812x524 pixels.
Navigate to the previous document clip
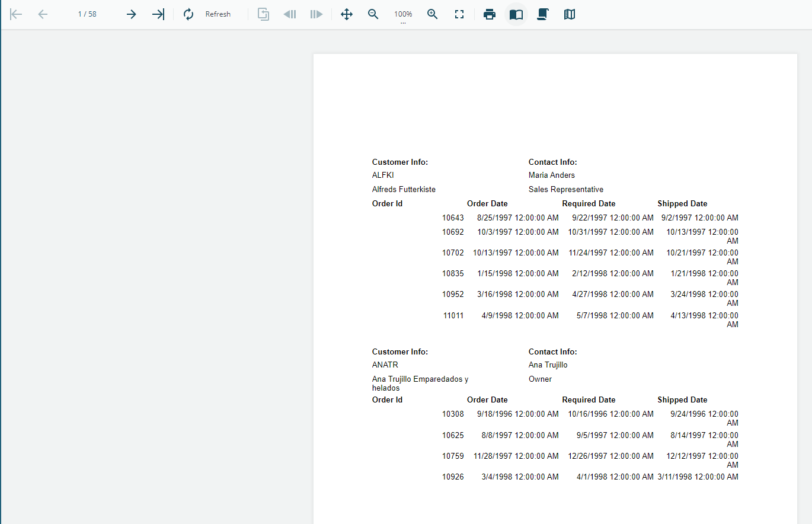pos(289,14)
